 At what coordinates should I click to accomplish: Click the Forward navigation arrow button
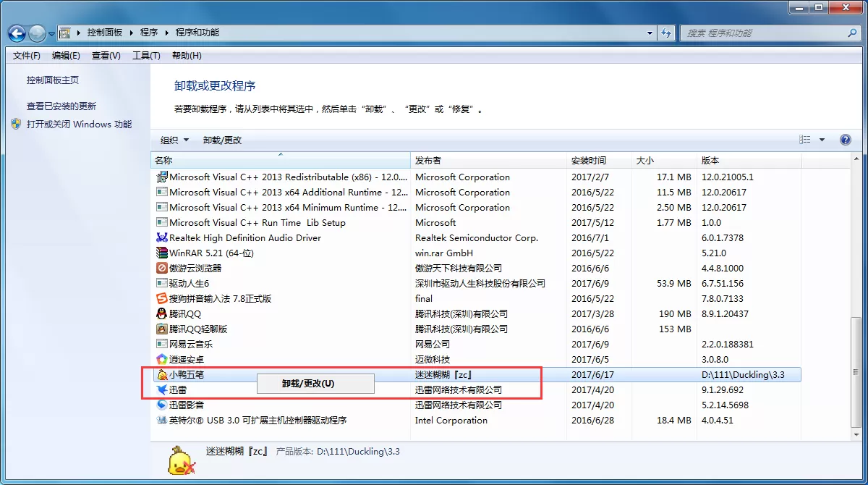[37, 33]
